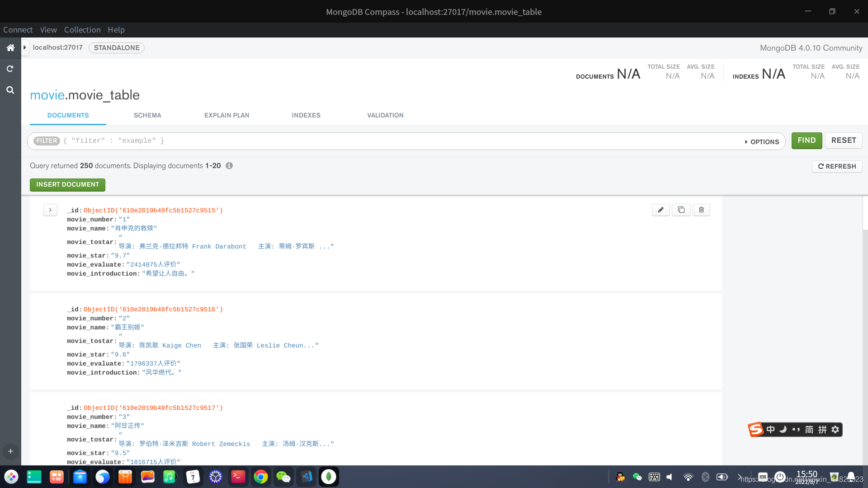Click the sidebar refresh icon

[10, 69]
